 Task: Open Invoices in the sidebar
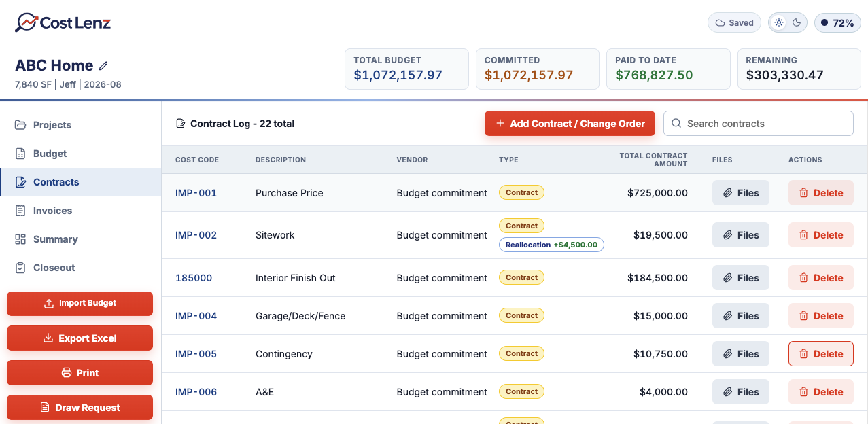[80, 211]
